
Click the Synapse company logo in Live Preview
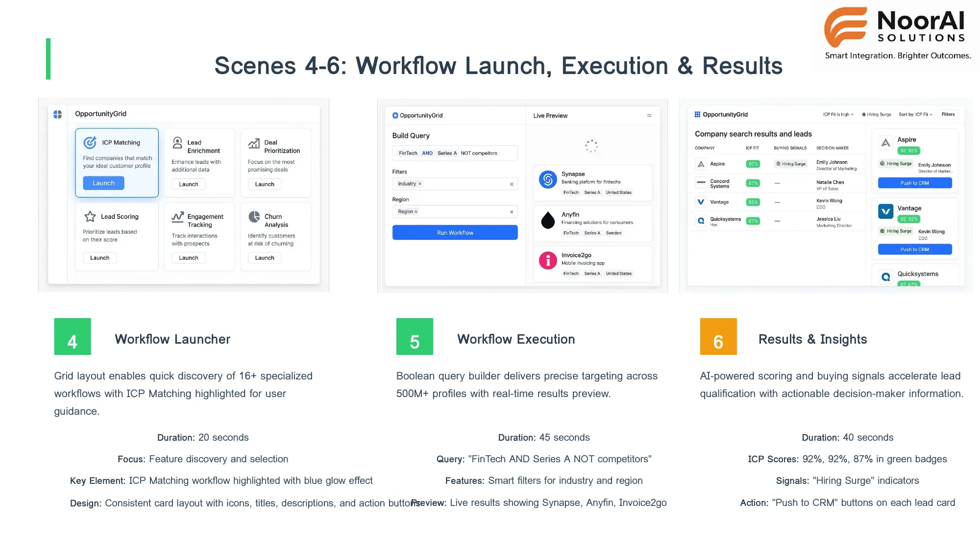(x=548, y=179)
